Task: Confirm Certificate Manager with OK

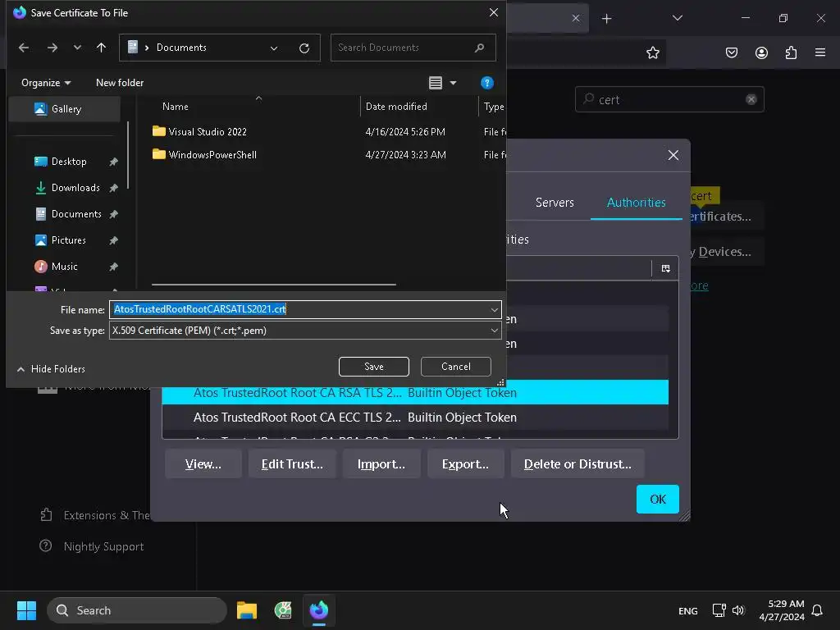Action: pyautogui.click(x=657, y=500)
